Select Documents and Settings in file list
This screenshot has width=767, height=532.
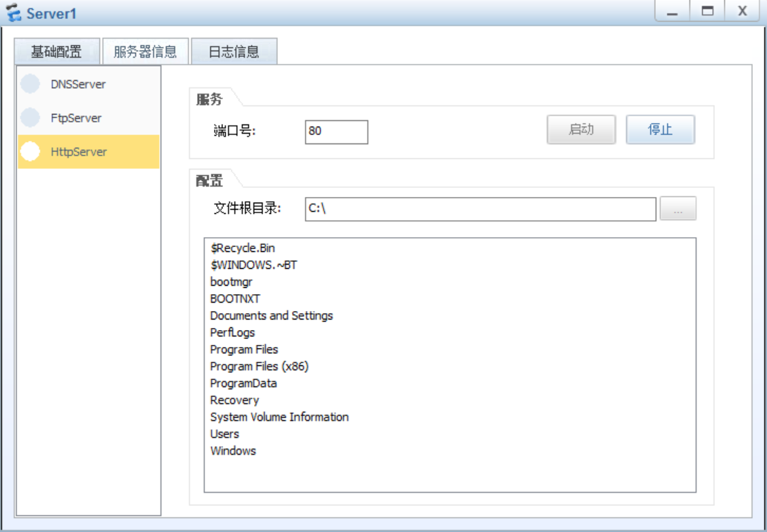(272, 315)
